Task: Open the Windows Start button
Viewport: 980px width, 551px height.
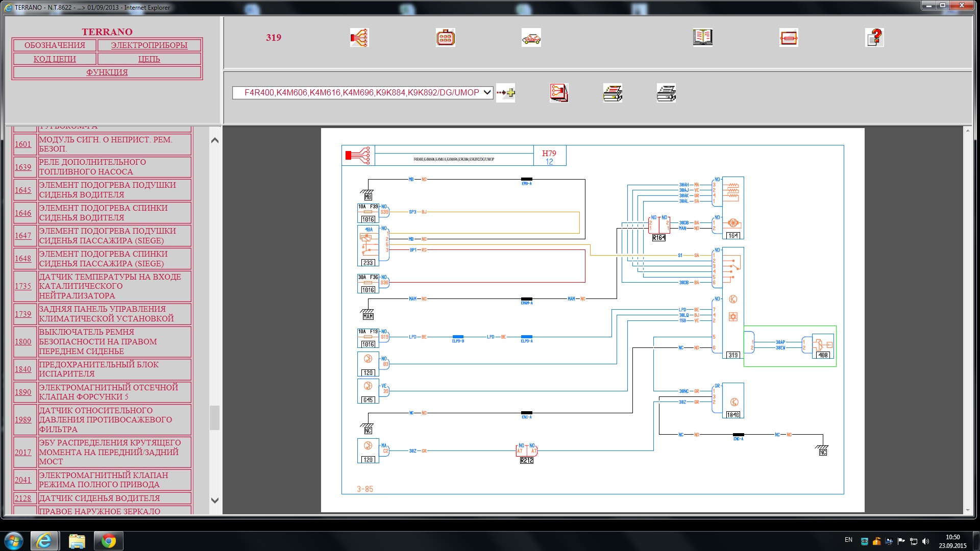Action: click(x=14, y=541)
